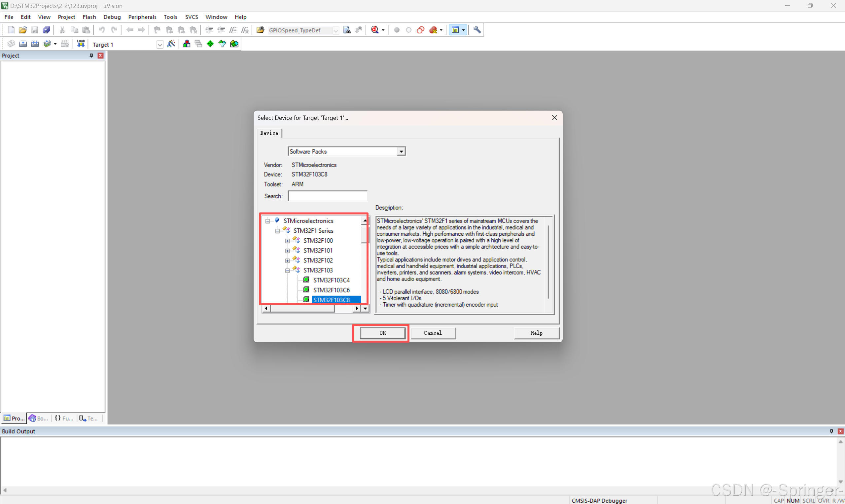Open the Software Packs dropdown
Viewport: 845px width, 504px height.
401,151
